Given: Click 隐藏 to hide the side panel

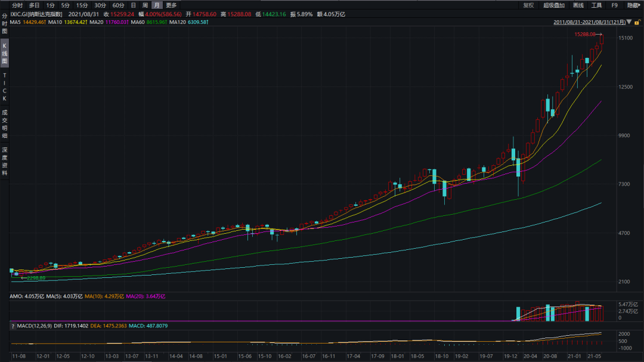Looking at the screenshot, I should [634, 5].
